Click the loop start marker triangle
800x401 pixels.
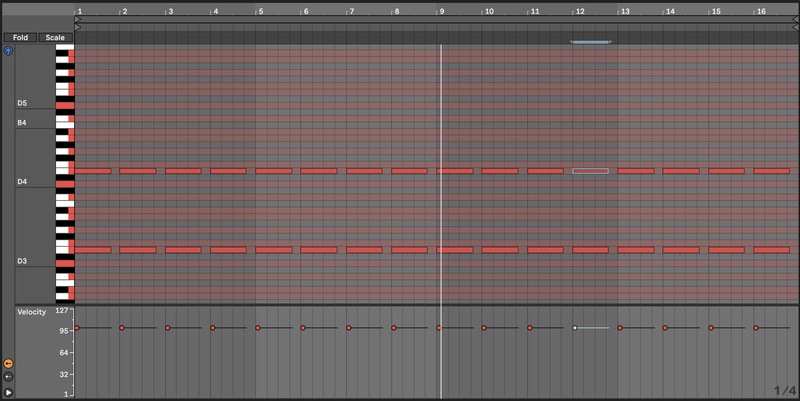click(x=78, y=19)
